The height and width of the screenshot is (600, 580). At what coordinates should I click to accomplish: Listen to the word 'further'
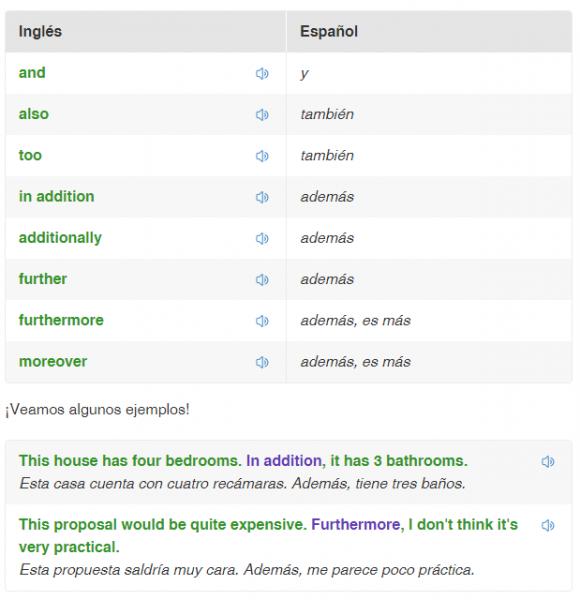[x=262, y=280]
